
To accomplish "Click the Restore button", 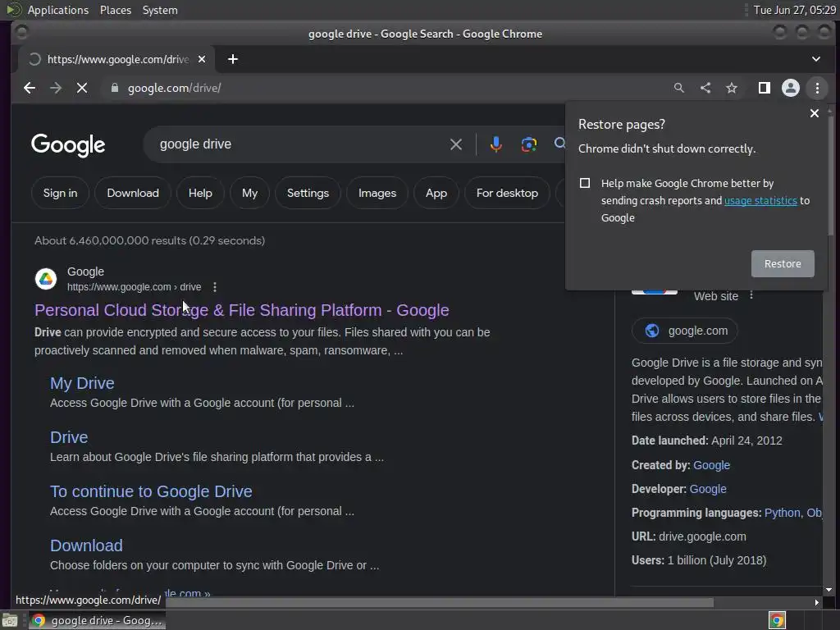I will click(783, 263).
